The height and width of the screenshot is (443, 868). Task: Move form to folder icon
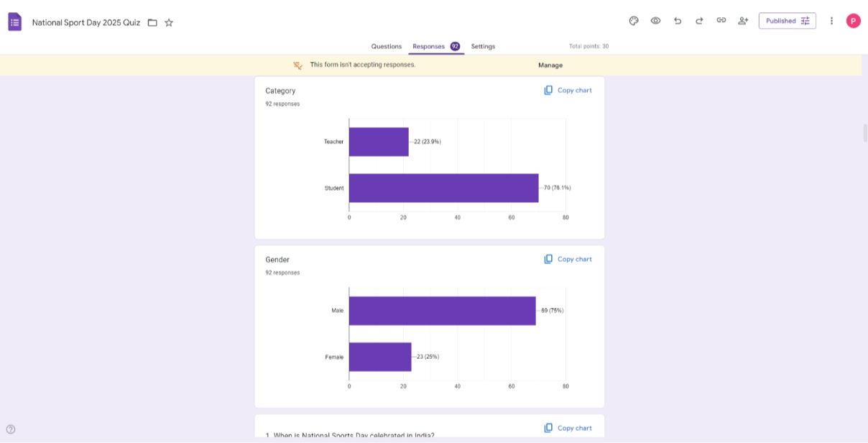pos(152,22)
